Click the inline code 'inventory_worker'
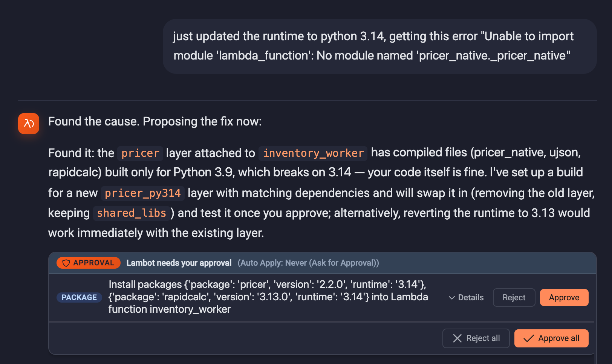 coord(313,153)
